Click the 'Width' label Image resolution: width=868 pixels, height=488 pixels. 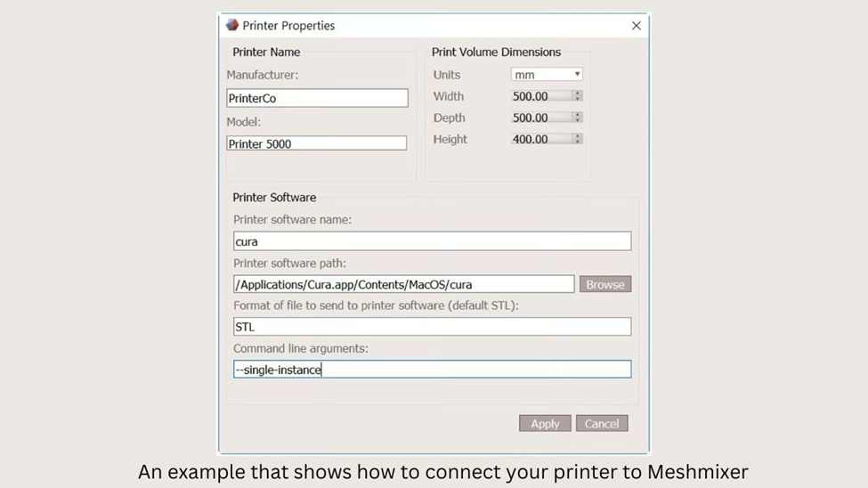[449, 96]
